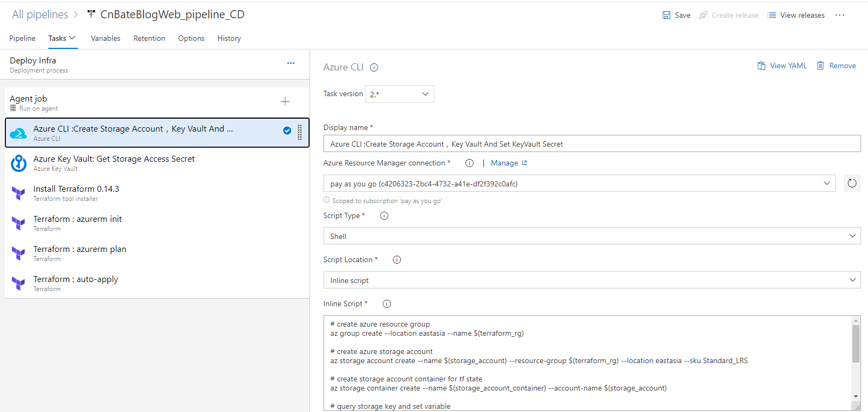
Task: Select Terraform : auto-apply task
Action: pos(157,283)
